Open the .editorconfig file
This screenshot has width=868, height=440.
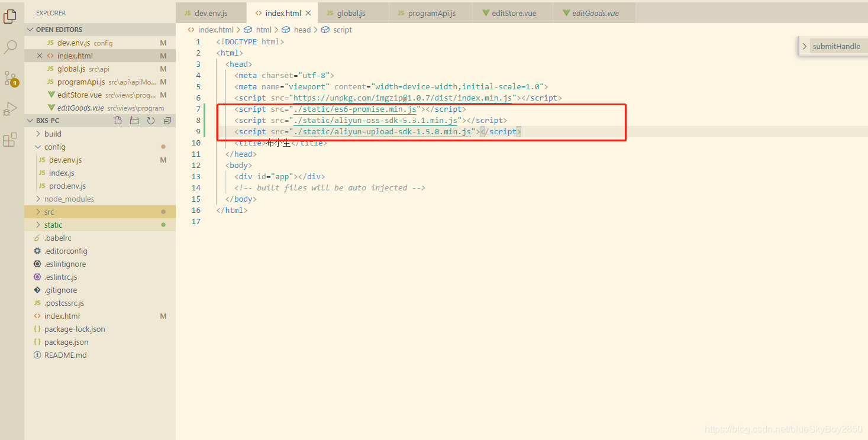click(x=100, y=251)
